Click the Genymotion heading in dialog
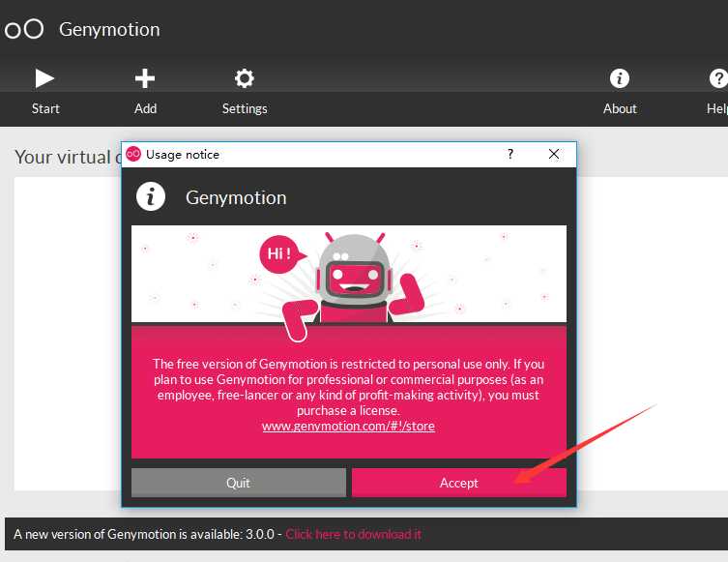Image resolution: width=728 pixels, height=562 pixels. click(236, 198)
